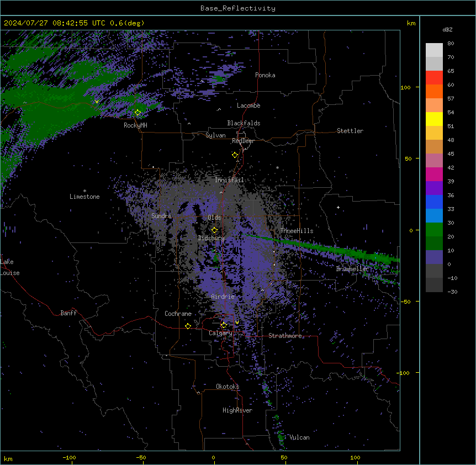Click the km unit label at bottom left
476x465 pixels.
coord(8,458)
